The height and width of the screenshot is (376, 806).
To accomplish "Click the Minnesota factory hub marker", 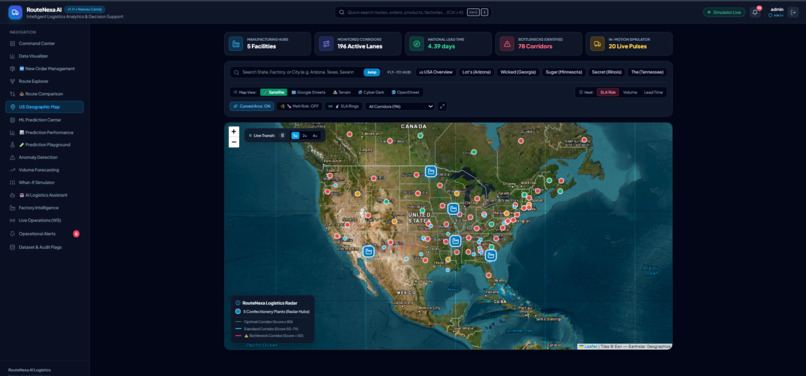I will (431, 171).
